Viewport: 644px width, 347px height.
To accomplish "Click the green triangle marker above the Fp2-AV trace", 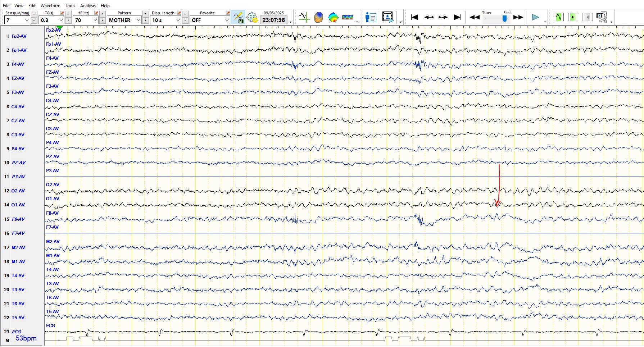I will tap(60, 27).
